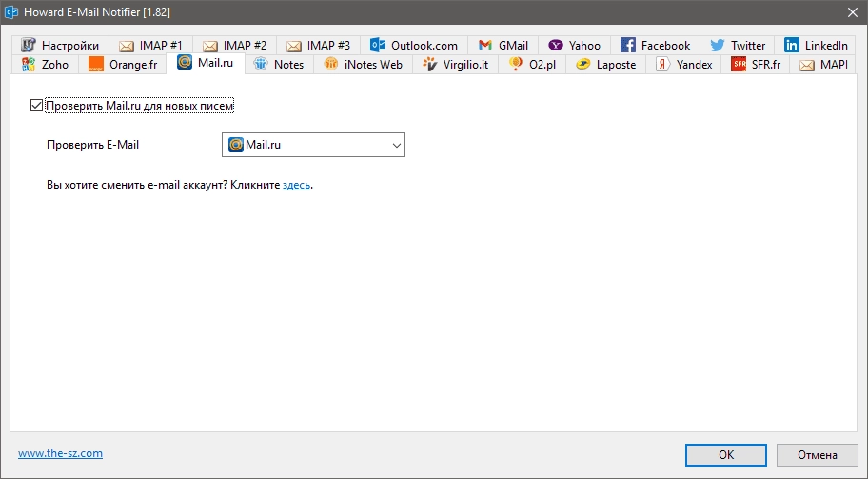
Task: Click the SFR.fr red logo icon
Action: click(739, 64)
